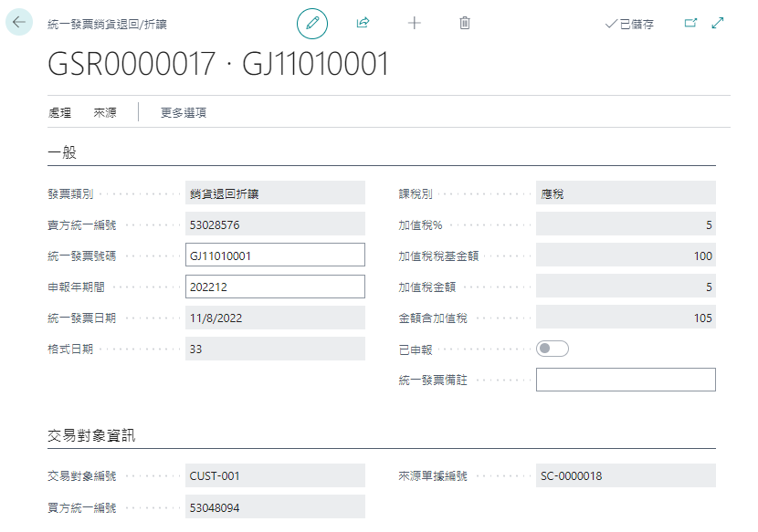This screenshot has height=532, width=758.
Task: Open the share icon
Action: pos(363,23)
